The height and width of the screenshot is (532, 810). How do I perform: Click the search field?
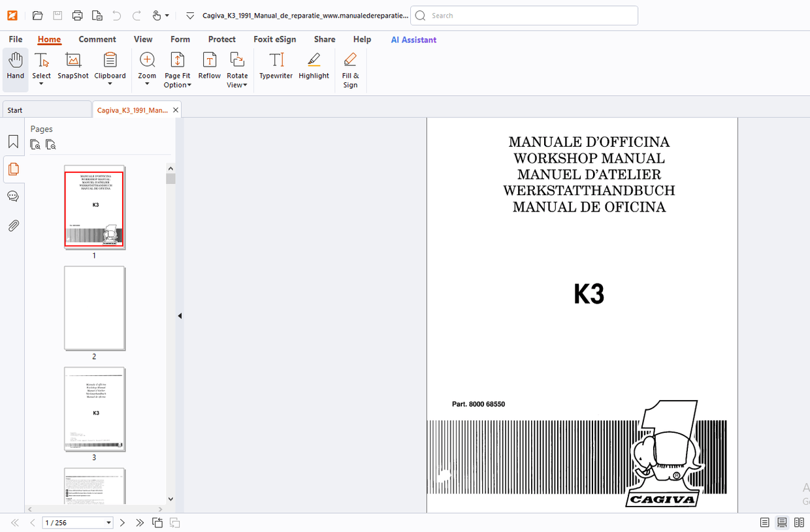pyautogui.click(x=523, y=15)
